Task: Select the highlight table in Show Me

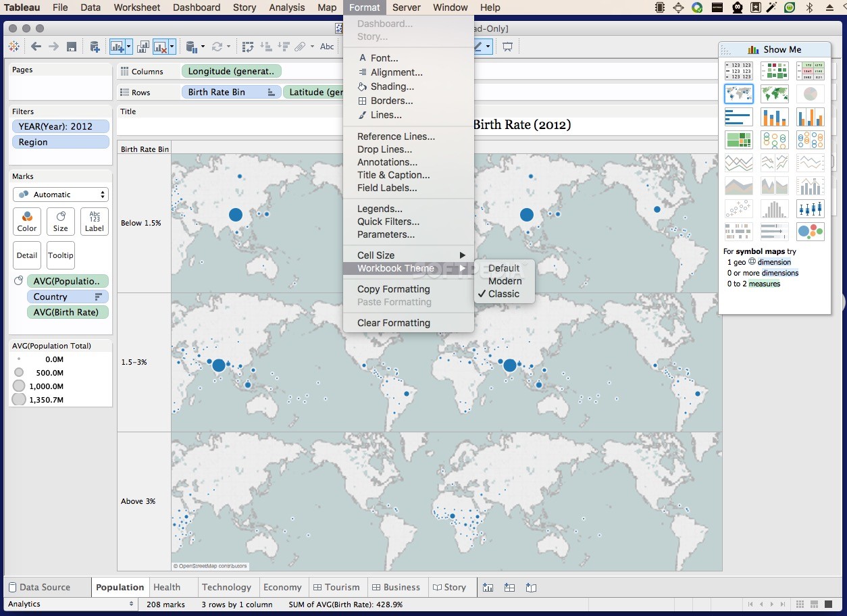Action: pyautogui.click(x=810, y=71)
